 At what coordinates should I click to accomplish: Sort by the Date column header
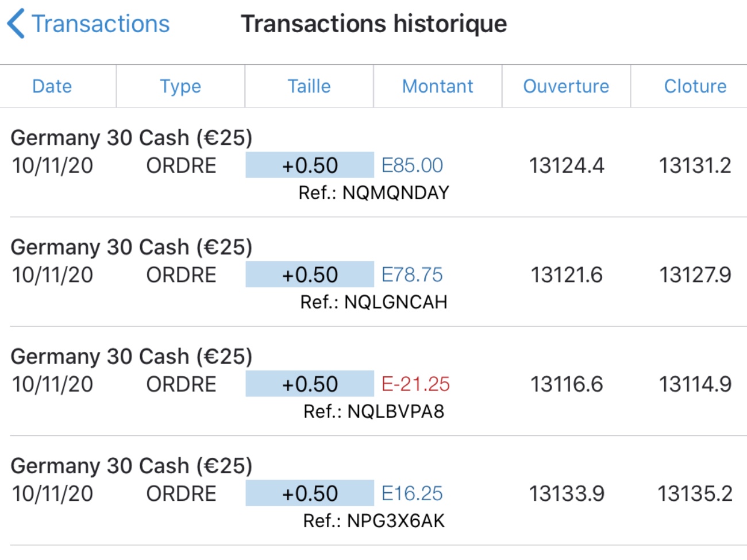(x=52, y=86)
